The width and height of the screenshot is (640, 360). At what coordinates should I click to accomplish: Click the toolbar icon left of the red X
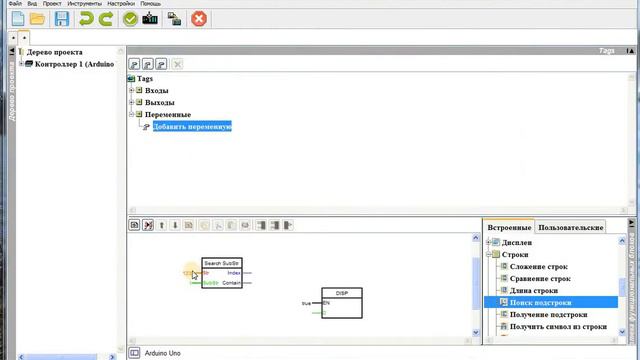pyautogui.click(x=175, y=19)
